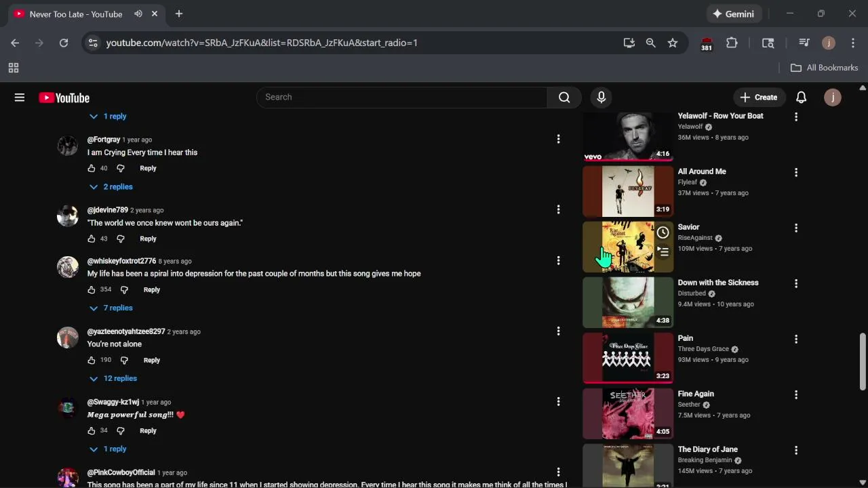The height and width of the screenshot is (488, 868).
Task: Open options for Pain video
Action: [x=796, y=339]
